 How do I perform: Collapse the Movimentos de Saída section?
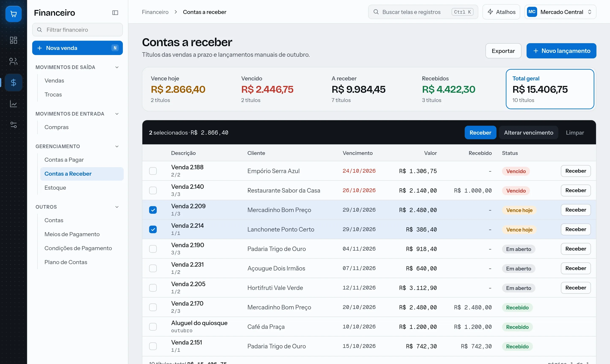[x=117, y=67]
